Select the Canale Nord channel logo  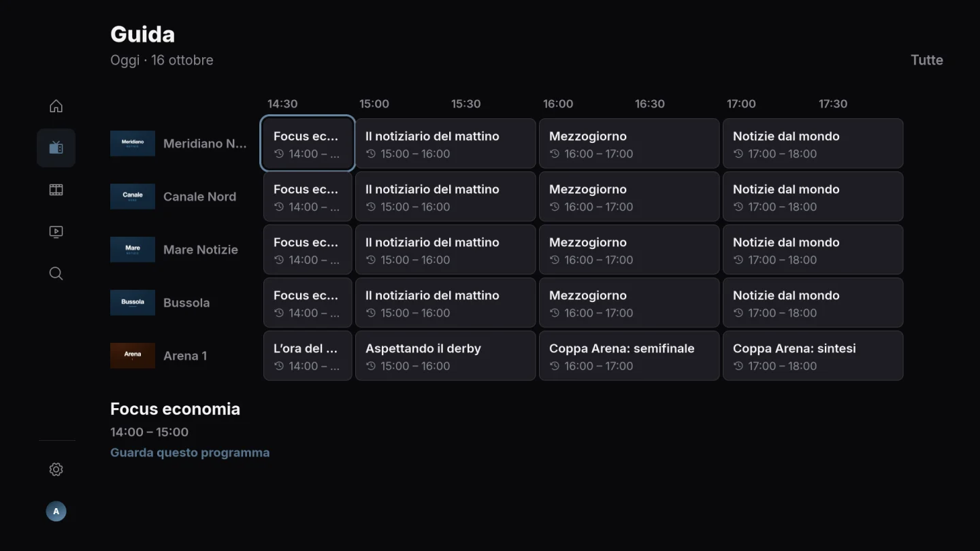click(x=133, y=197)
